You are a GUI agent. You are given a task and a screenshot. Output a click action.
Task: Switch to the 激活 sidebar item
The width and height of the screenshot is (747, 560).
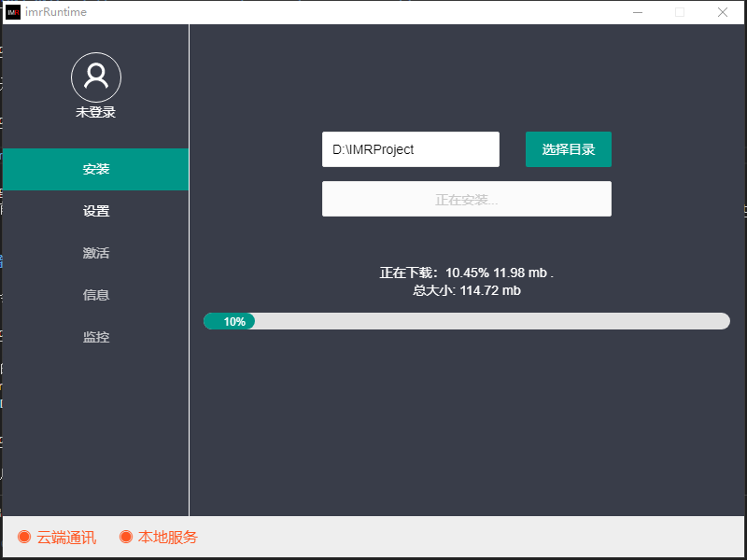click(x=96, y=253)
